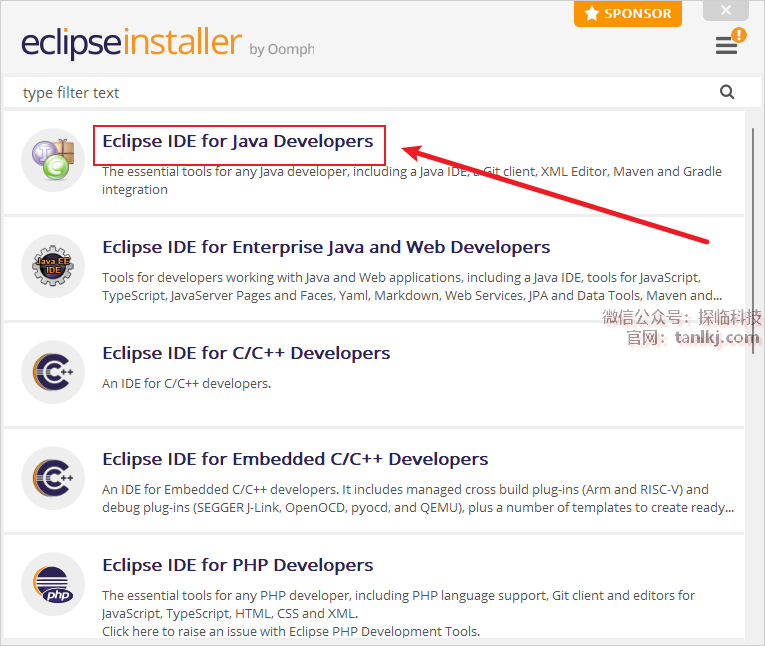The image size is (765, 646).
Task: Select Eclipse IDE for Enterprise Java and Web Developers
Action: [326, 247]
